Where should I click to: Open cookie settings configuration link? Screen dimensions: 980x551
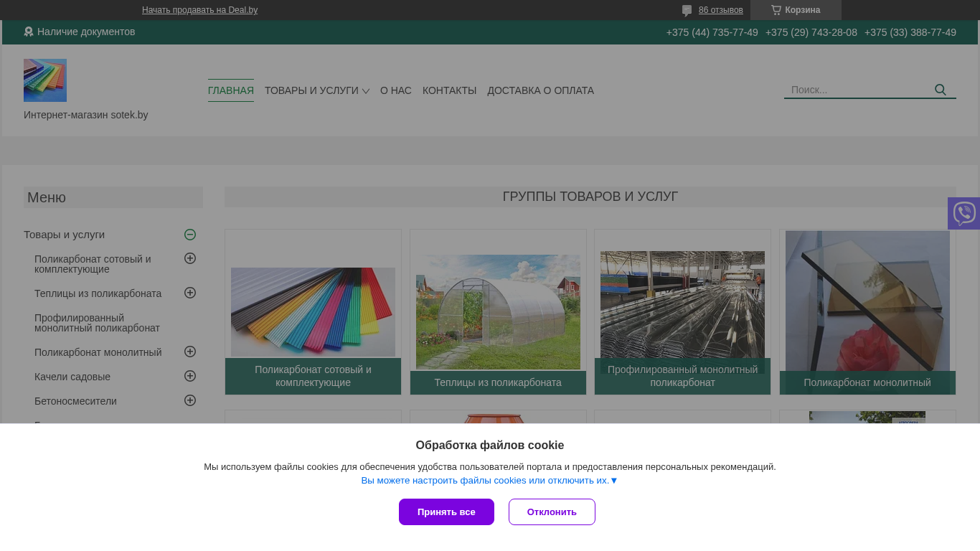[x=489, y=481]
